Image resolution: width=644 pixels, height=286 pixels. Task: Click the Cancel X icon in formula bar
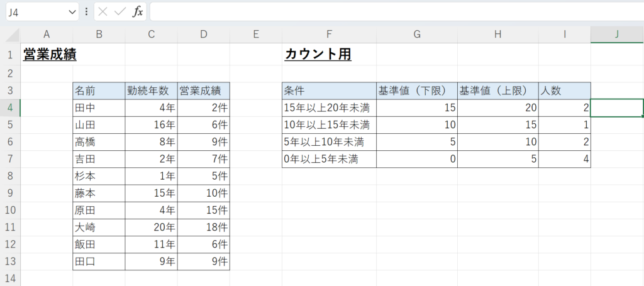coord(103,12)
